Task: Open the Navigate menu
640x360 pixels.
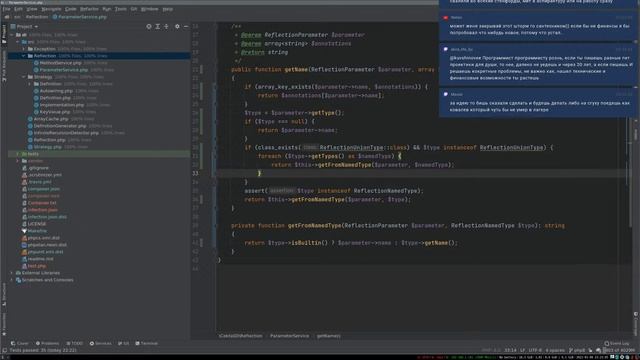Action: pyautogui.click(x=51, y=9)
